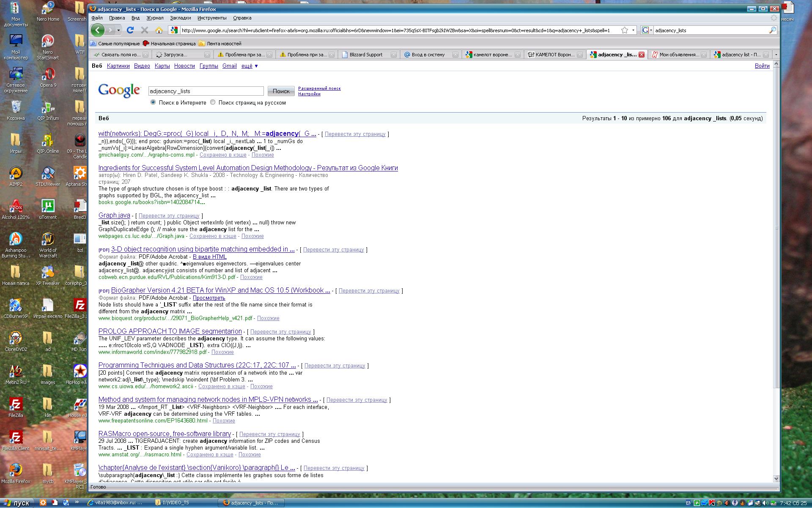Close the active adjacency _lists tab
Viewport: 812px width, 508px height.
(x=642, y=55)
